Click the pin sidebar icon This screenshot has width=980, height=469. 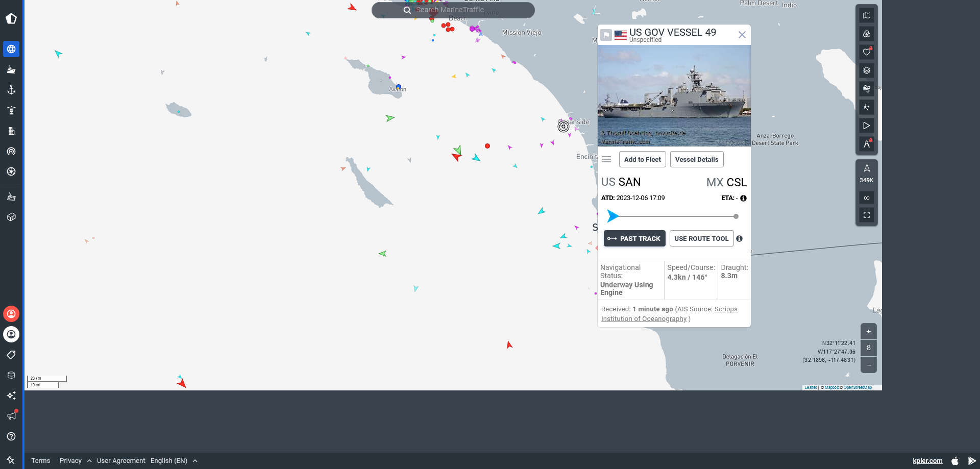11,460
